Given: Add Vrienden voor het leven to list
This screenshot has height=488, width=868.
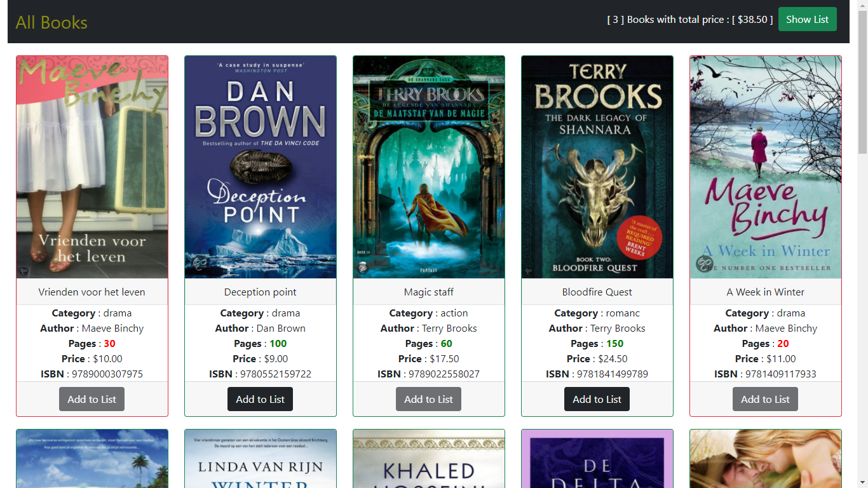Looking at the screenshot, I should [x=92, y=399].
